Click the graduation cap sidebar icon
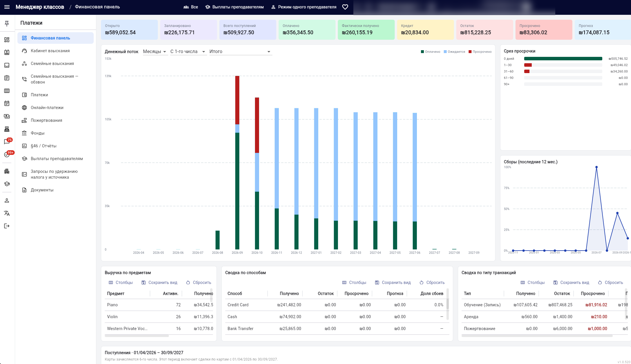This screenshot has width=631, height=364. 7,184
